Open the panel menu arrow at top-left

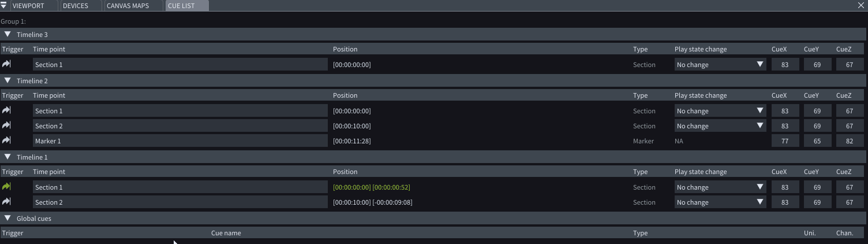[x=4, y=6]
